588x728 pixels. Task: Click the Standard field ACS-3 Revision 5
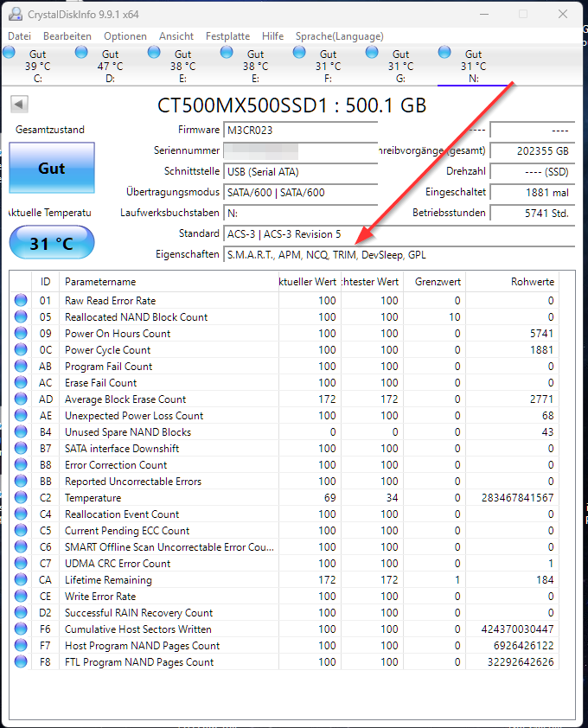pos(399,234)
